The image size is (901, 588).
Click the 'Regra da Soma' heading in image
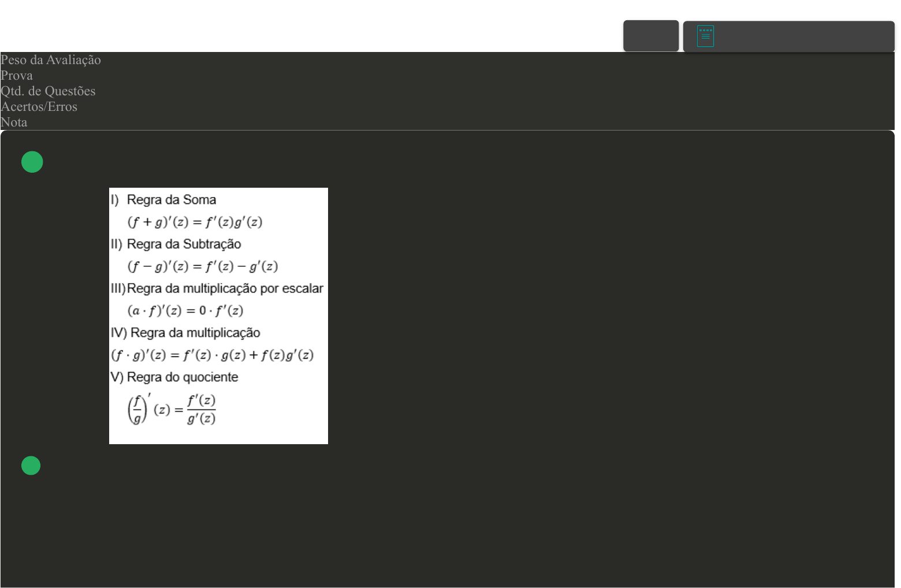point(171,200)
